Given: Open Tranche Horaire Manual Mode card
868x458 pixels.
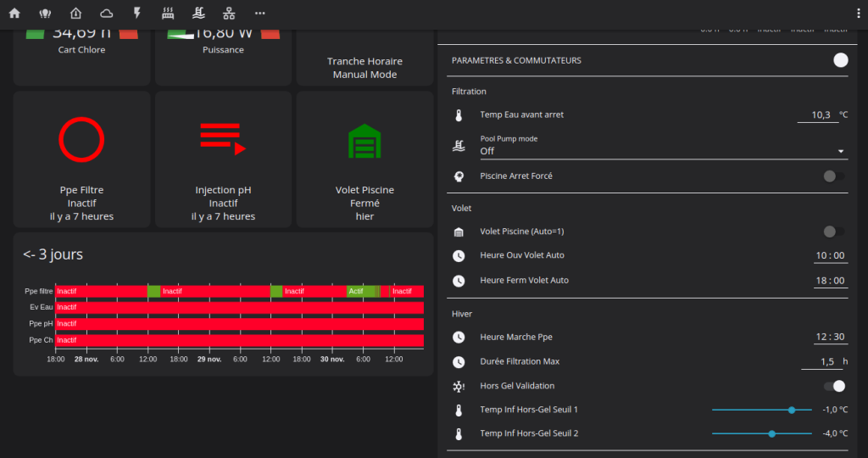Looking at the screenshot, I should (364, 59).
